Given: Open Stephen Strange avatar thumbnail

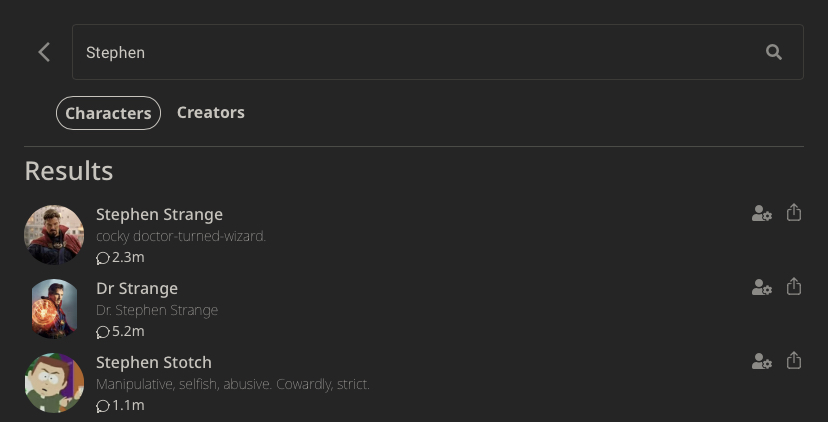Looking at the screenshot, I should [54, 235].
